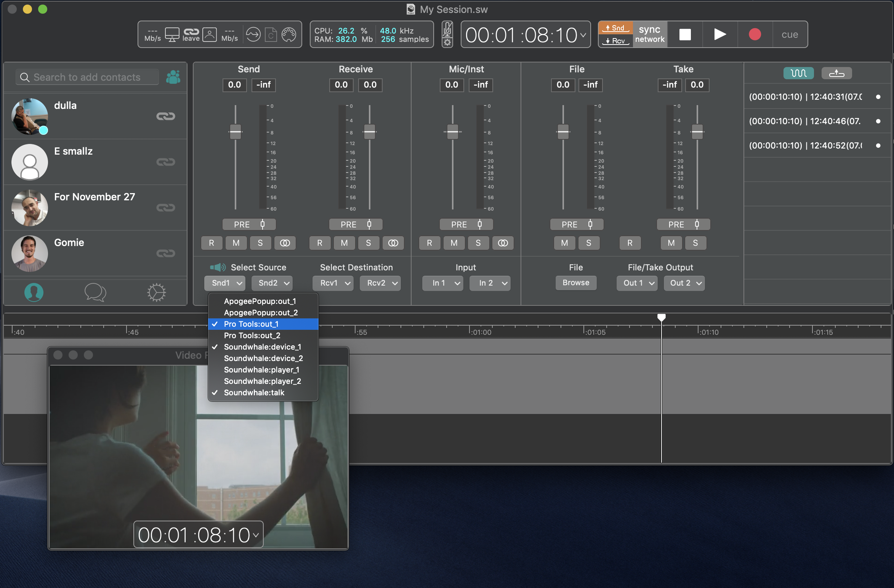This screenshot has height=588, width=894.
Task: Click the upload/export takes icon
Action: point(836,73)
